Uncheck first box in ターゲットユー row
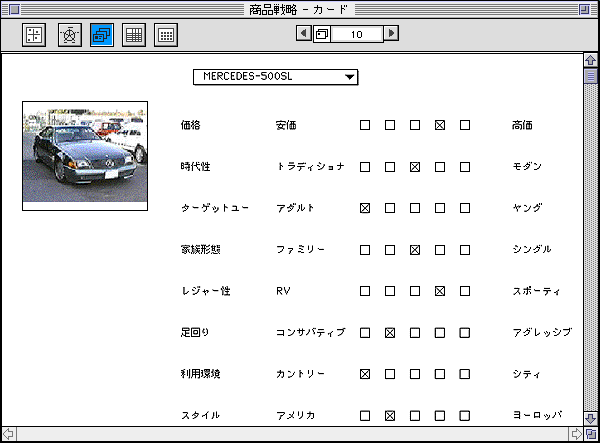Viewport: 600px width, 443px height. click(365, 208)
